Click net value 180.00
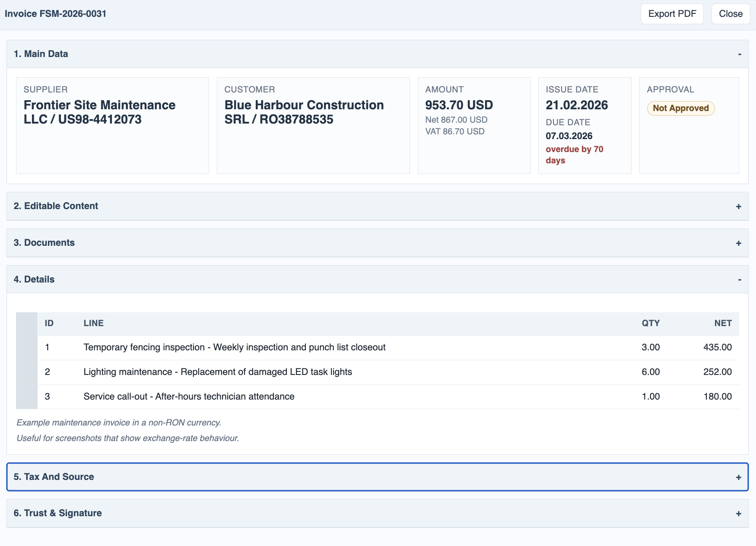The image size is (756, 546). tap(718, 397)
